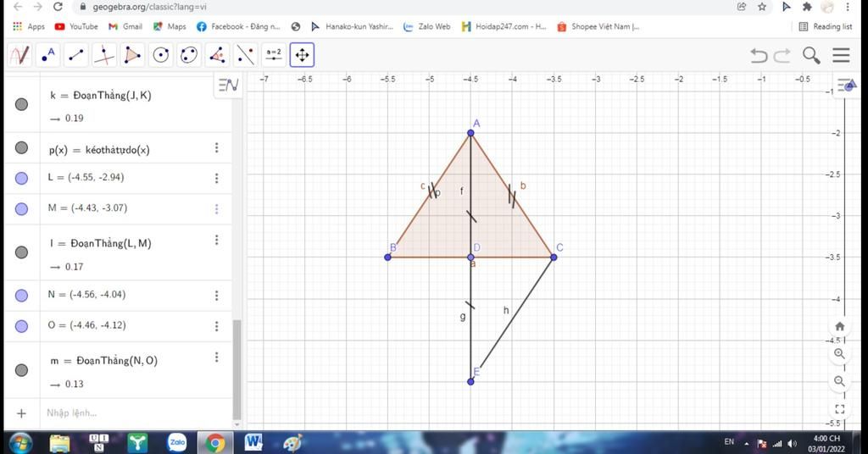The width and height of the screenshot is (868, 454).
Task: Undo the last action in GeoGebra
Action: 759,55
